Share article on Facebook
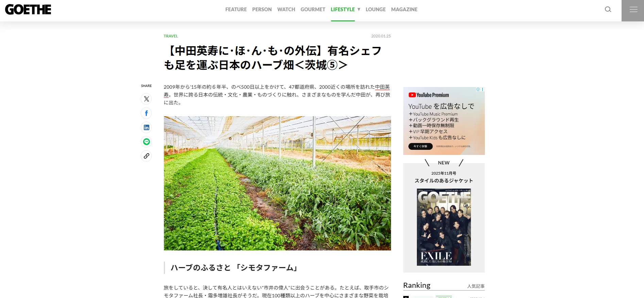This screenshot has width=644, height=298. (x=146, y=113)
